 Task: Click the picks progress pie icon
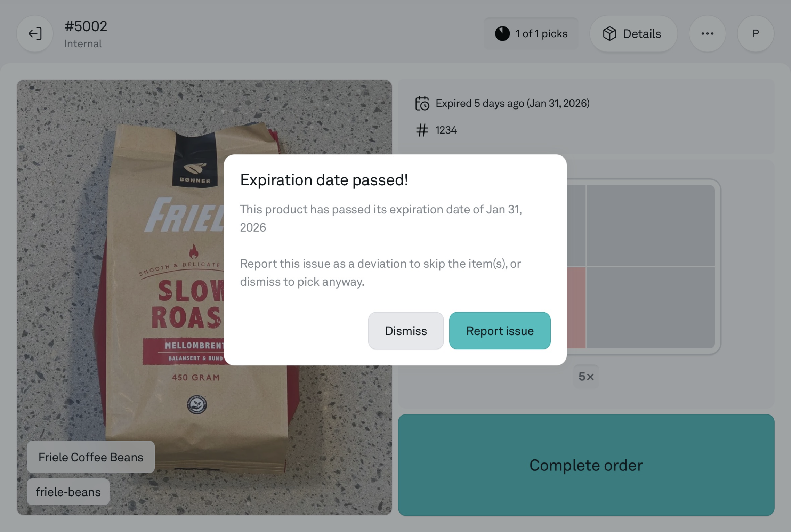[x=503, y=34]
